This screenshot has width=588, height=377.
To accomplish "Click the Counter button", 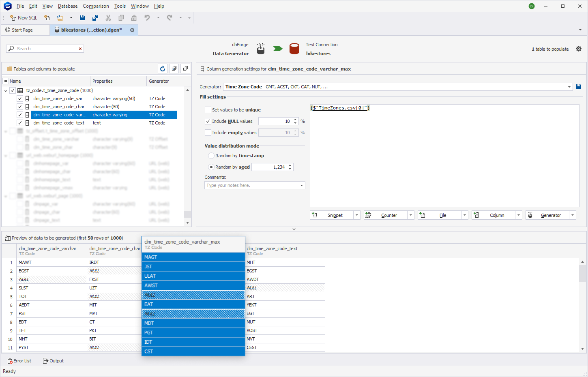I will (386, 215).
